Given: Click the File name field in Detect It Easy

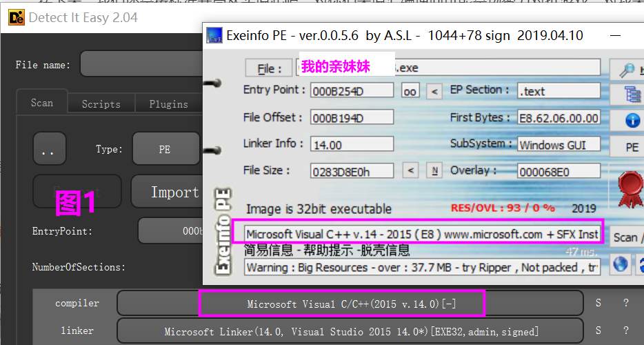Looking at the screenshot, I should pyautogui.click(x=141, y=63).
